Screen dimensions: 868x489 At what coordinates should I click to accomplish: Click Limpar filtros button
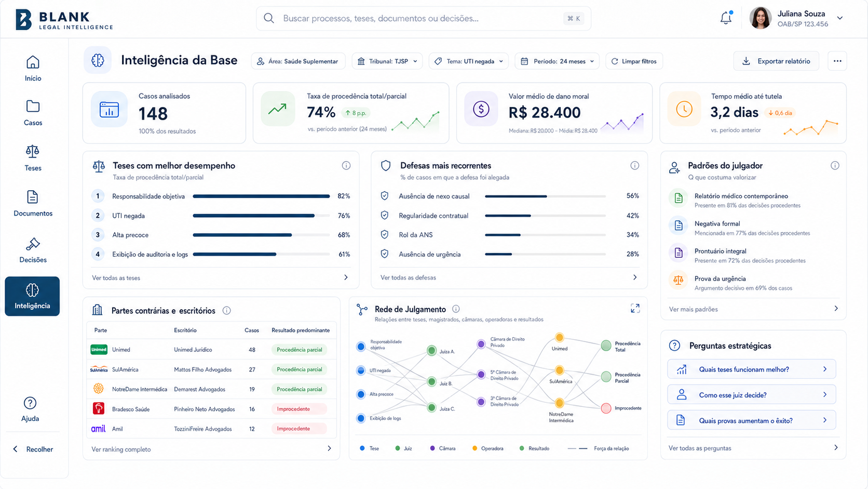634,61
